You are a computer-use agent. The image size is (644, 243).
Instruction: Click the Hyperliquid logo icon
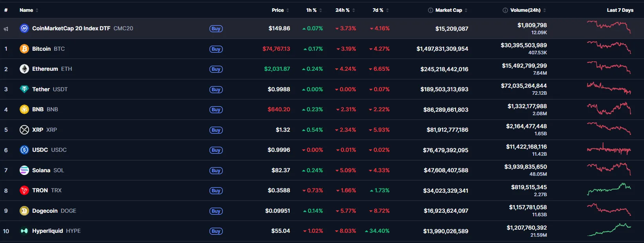click(24, 231)
